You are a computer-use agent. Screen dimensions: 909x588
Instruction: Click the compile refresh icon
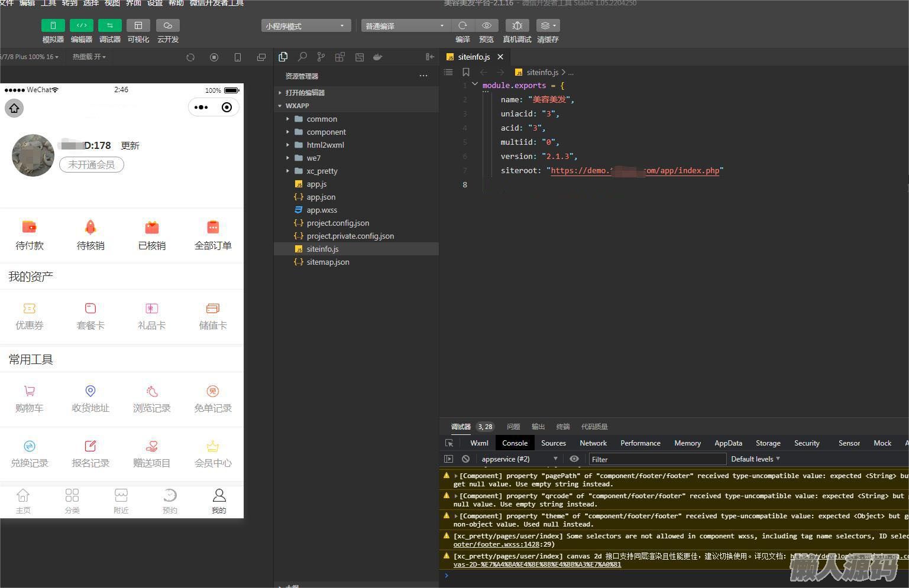point(462,25)
